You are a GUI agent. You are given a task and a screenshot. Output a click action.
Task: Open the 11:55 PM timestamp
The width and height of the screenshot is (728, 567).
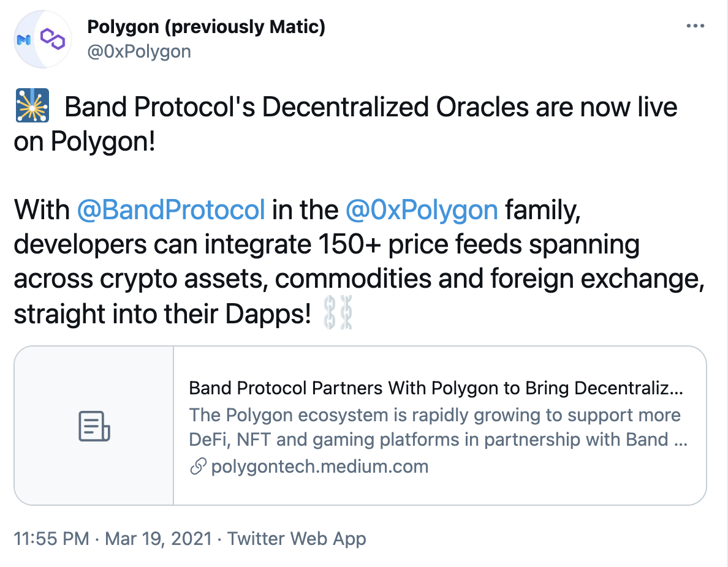pyautogui.click(x=51, y=539)
